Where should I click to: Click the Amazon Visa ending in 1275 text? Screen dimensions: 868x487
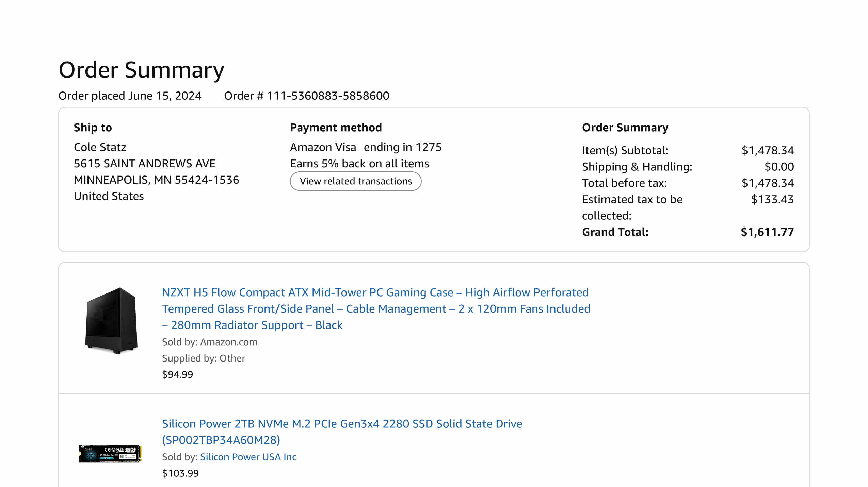[366, 147]
